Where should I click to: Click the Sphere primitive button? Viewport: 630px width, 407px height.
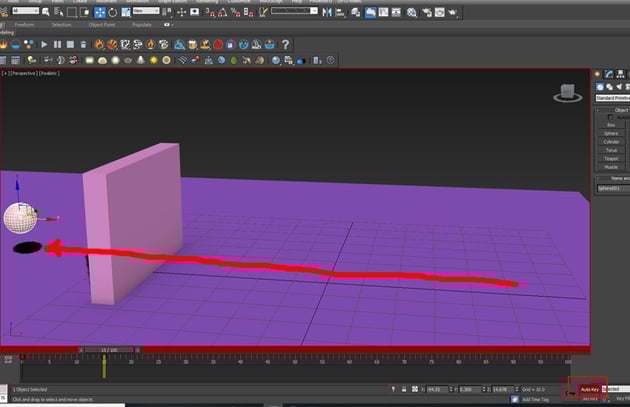pyautogui.click(x=612, y=133)
